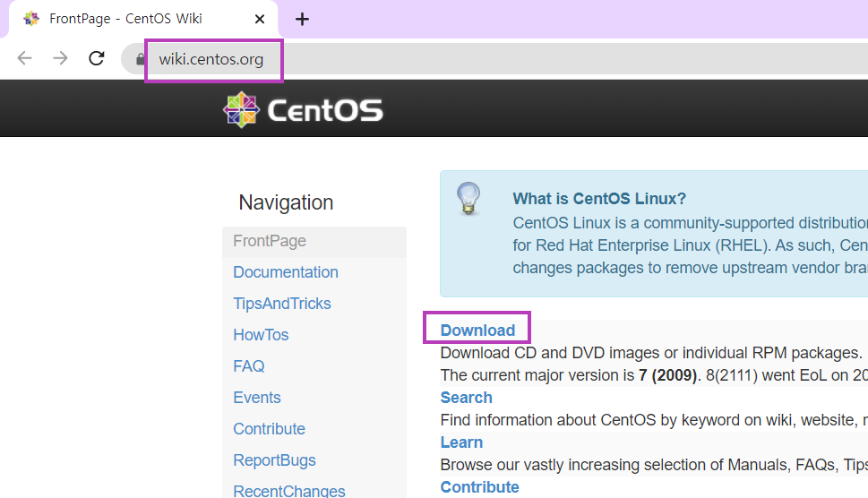Click 'What is CentOS Linux?' heading

click(x=599, y=199)
